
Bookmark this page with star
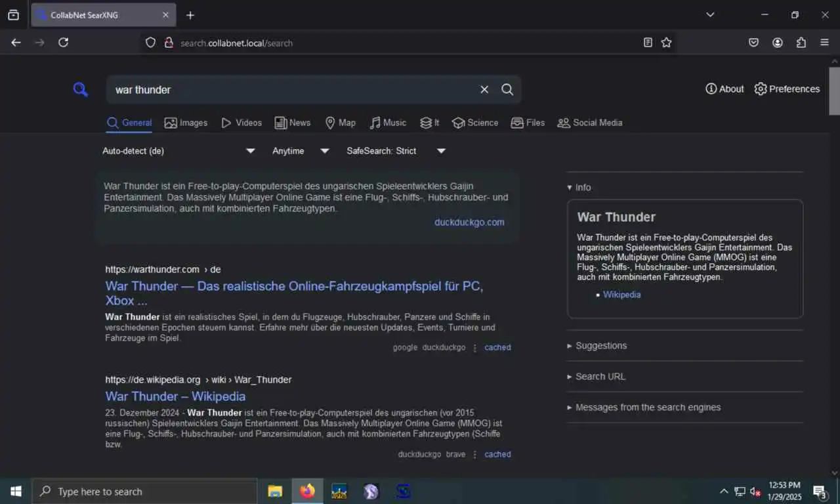click(666, 43)
